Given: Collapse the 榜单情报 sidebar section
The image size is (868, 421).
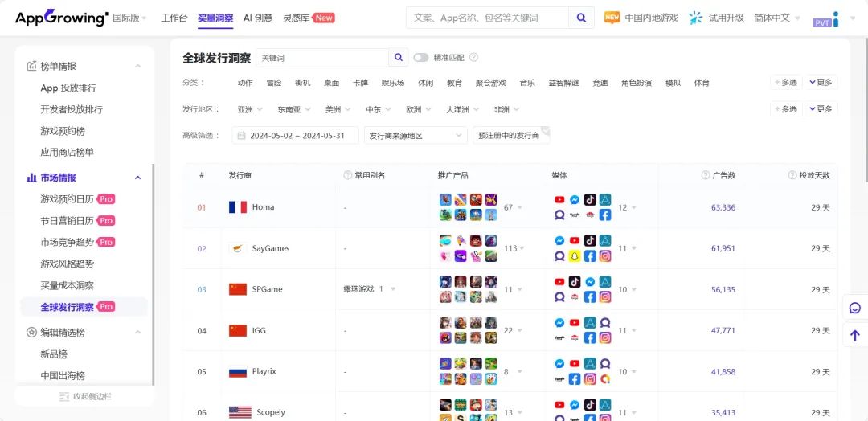Looking at the screenshot, I should tap(138, 67).
